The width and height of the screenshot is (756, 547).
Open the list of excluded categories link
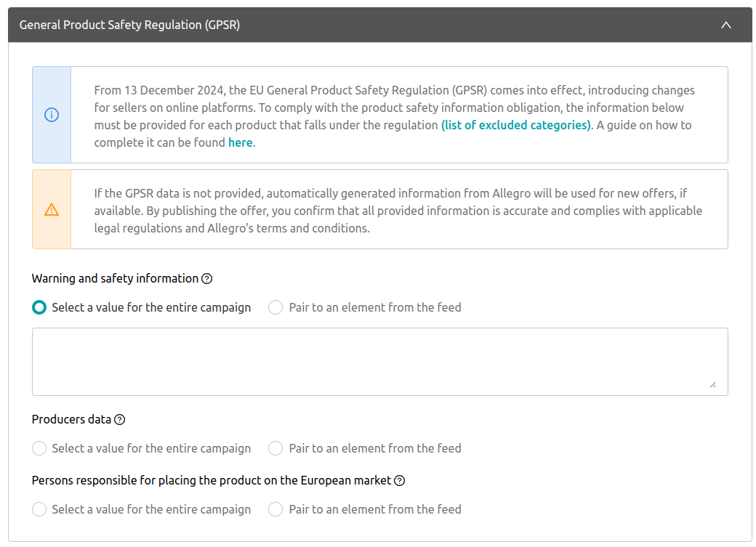[x=516, y=125]
